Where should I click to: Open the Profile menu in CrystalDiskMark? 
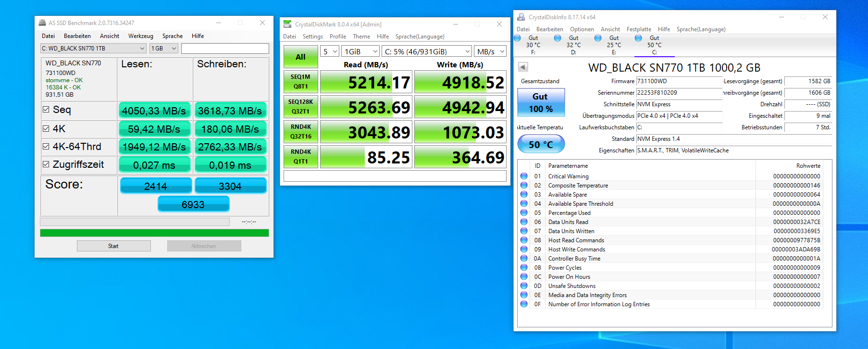tap(338, 37)
